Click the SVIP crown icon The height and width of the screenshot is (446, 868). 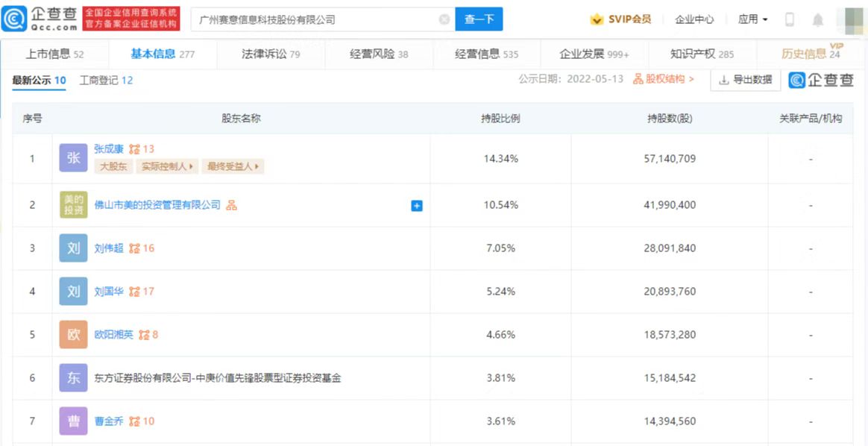click(x=597, y=19)
